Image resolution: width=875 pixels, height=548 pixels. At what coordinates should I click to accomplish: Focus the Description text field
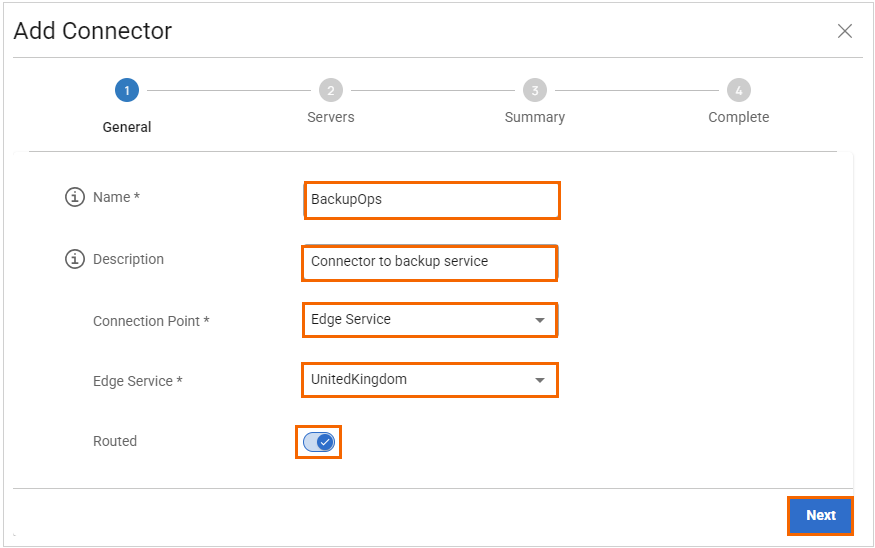click(429, 262)
